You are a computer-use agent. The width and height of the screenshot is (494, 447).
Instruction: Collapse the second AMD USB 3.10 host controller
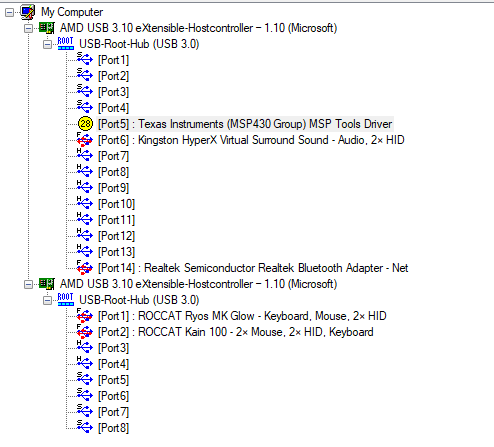tap(28, 285)
